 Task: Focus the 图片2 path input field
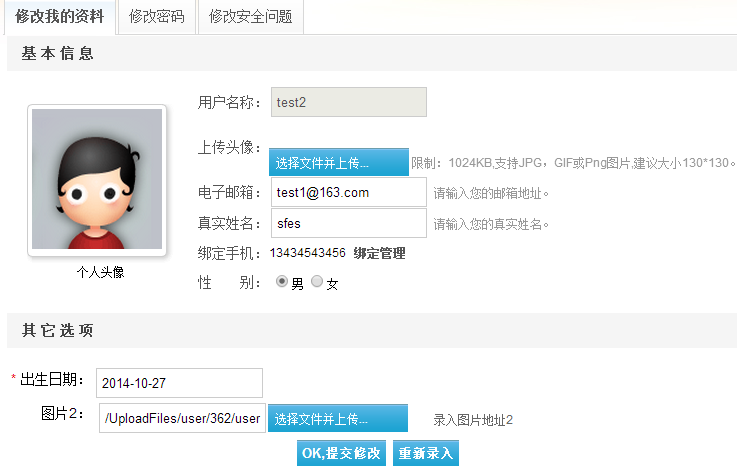[x=182, y=418]
